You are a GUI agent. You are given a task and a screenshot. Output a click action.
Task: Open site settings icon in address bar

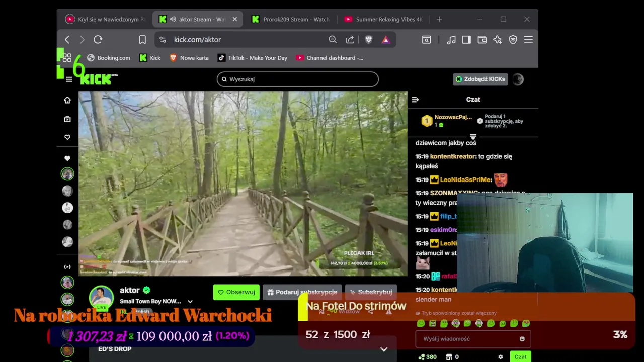162,40
